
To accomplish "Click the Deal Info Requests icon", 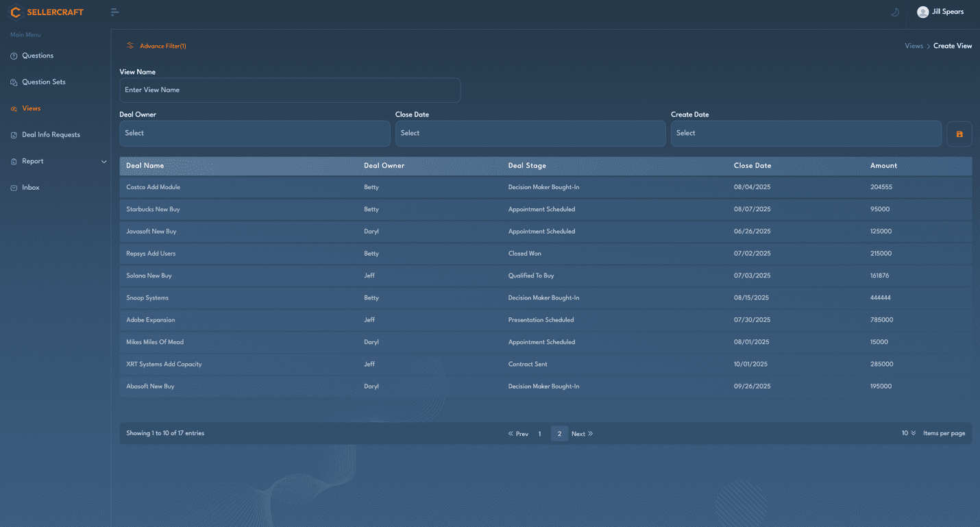I will pos(14,135).
